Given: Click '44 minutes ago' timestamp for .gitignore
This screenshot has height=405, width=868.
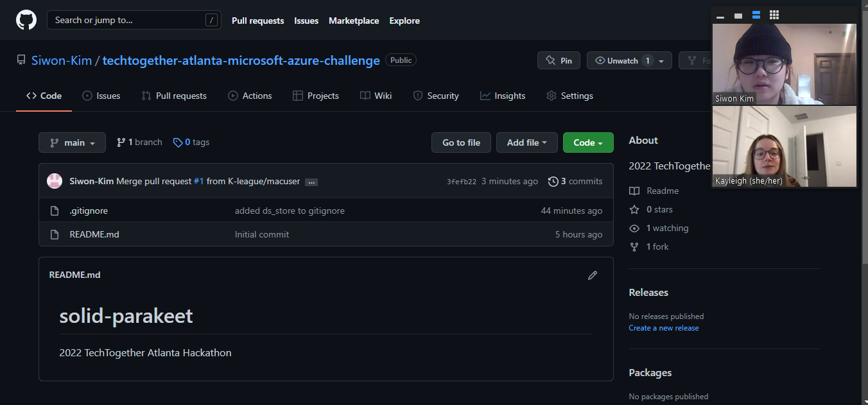Looking at the screenshot, I should tap(571, 211).
